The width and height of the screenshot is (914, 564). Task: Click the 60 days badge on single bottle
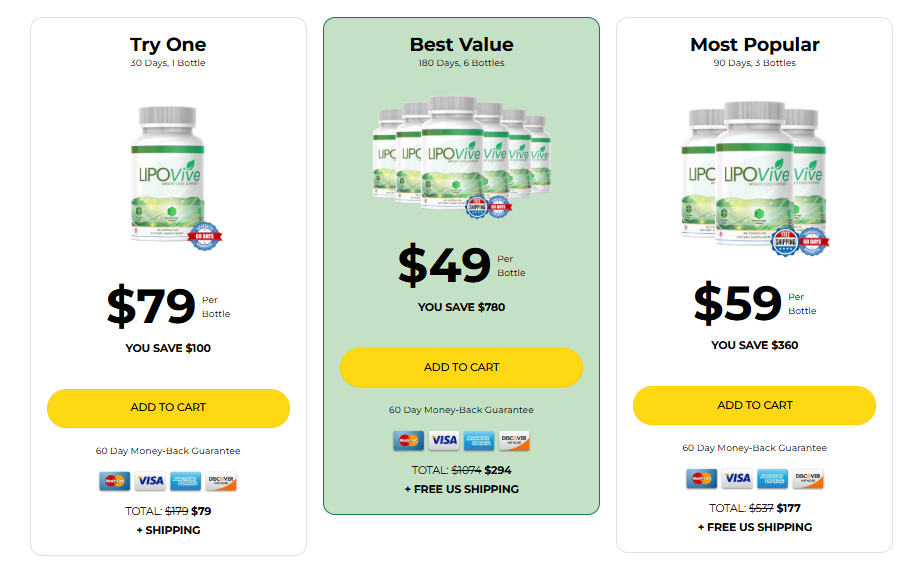point(205,236)
